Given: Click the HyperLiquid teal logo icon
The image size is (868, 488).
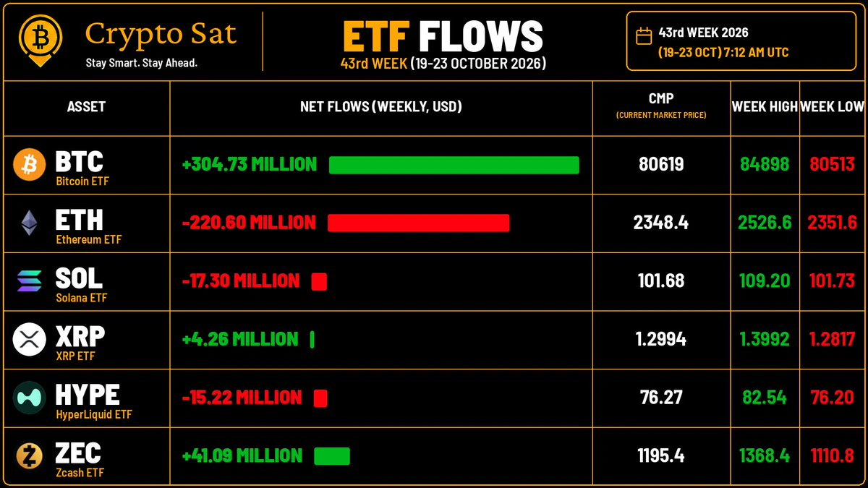Looking at the screenshot, I should point(30,398).
